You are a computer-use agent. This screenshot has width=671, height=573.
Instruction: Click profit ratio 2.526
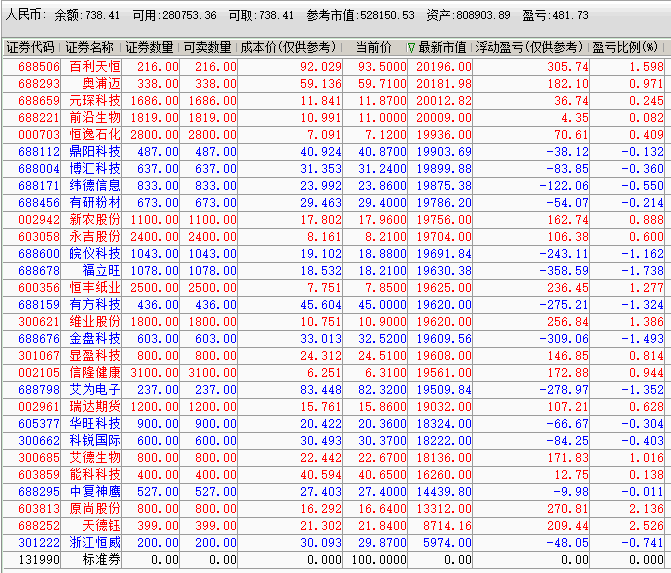tap(646, 525)
